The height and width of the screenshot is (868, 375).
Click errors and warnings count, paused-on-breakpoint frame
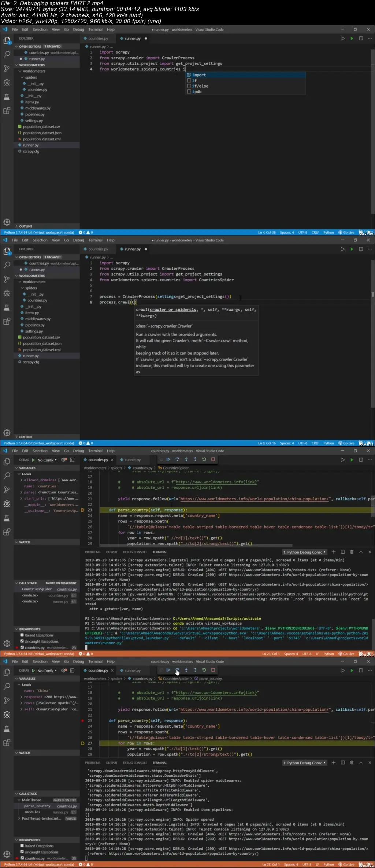86,654
